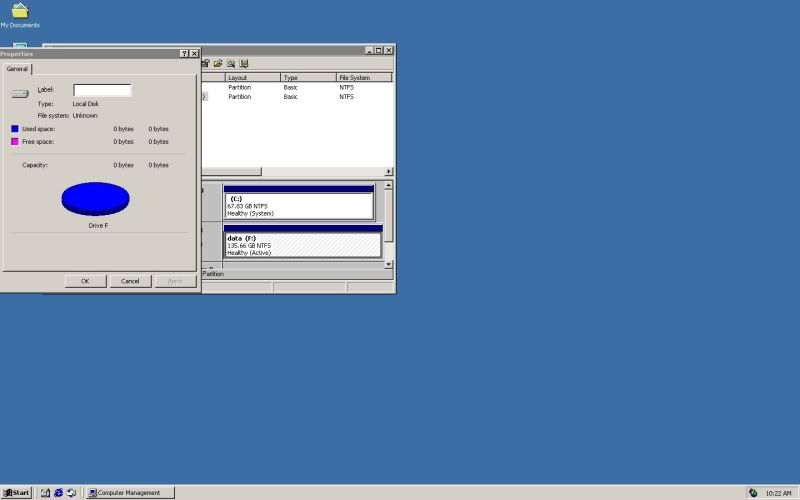Click the open-folder toolbar icon
800x500 pixels.
click(x=218, y=64)
